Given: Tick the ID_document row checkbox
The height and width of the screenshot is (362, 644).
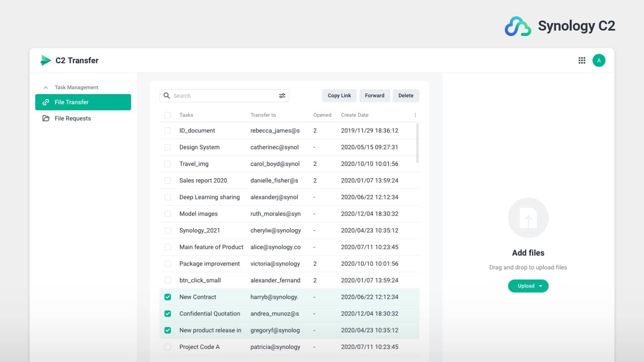Looking at the screenshot, I should click(168, 131).
